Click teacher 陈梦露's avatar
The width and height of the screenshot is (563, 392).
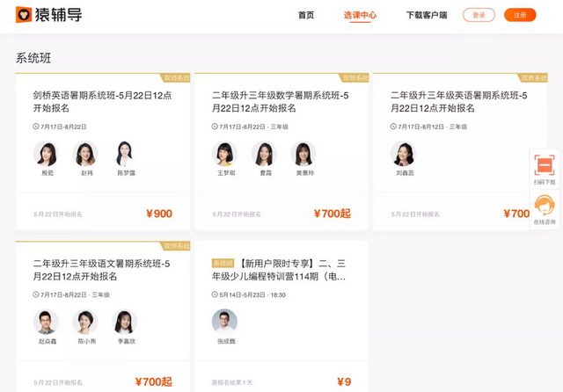(126, 154)
